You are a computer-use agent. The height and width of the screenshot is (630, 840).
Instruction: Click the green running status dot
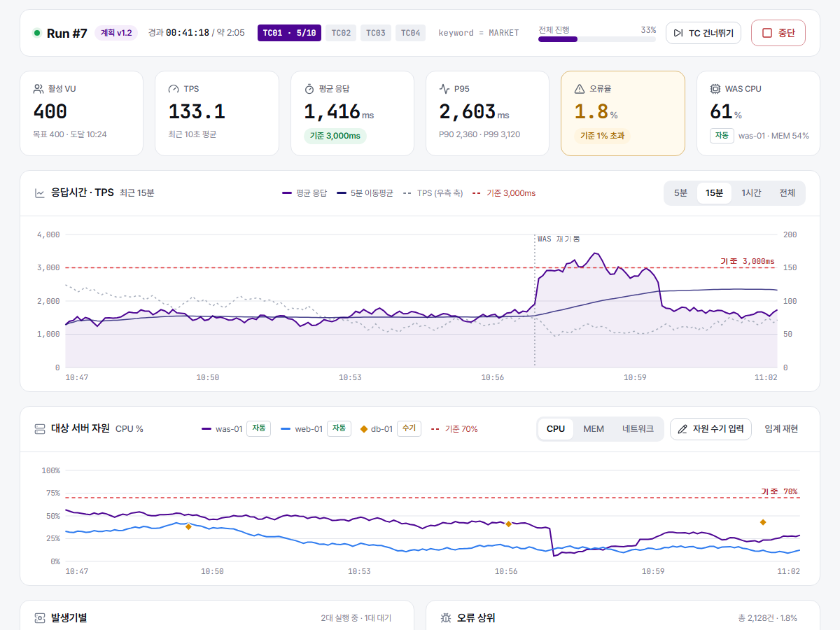pos(36,33)
